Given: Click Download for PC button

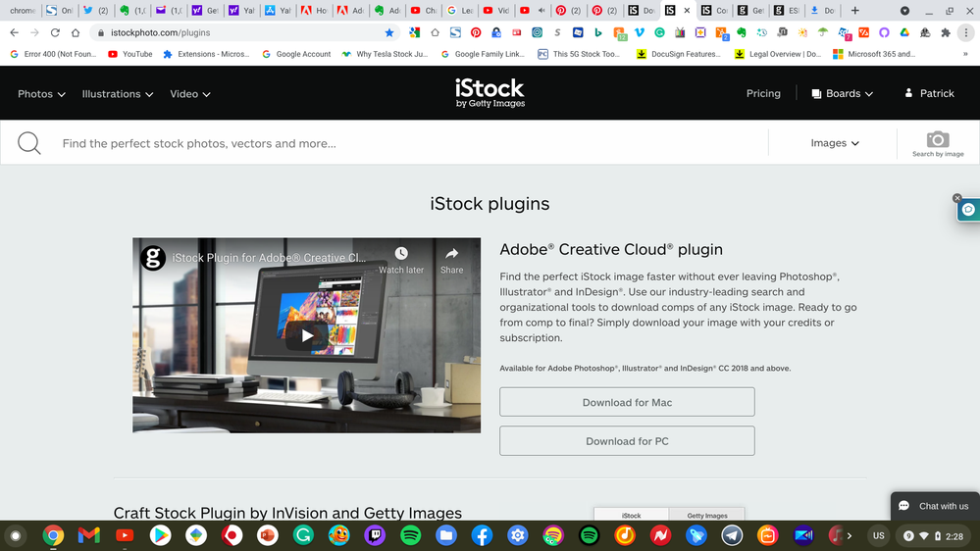Looking at the screenshot, I should tap(627, 440).
